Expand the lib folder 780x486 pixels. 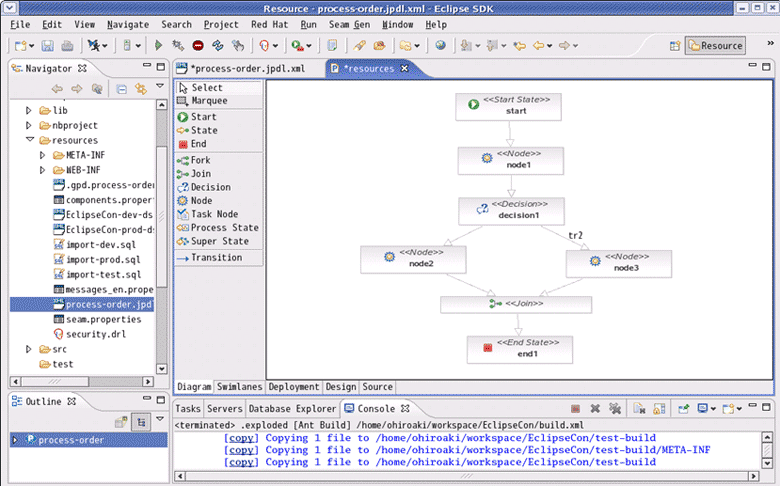tap(28, 110)
